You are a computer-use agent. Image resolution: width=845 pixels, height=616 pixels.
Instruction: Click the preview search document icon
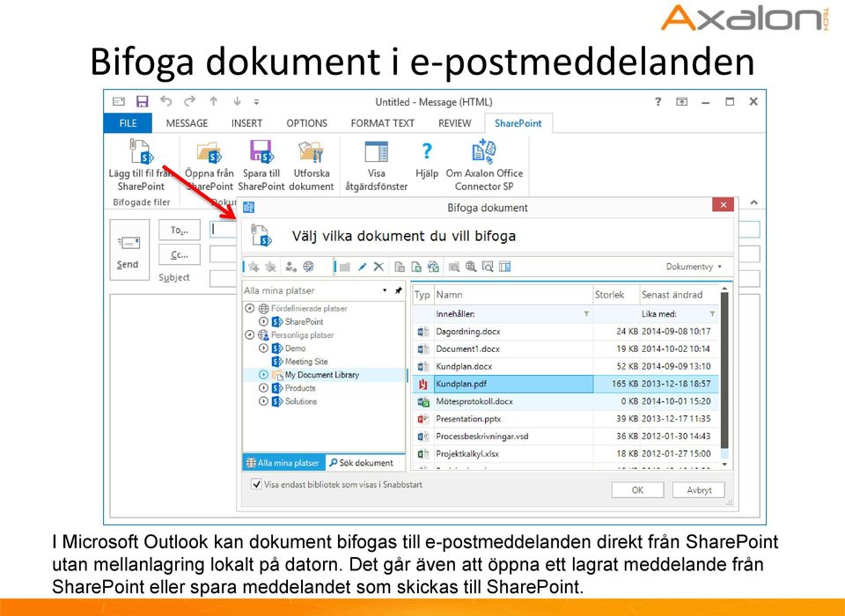[488, 267]
